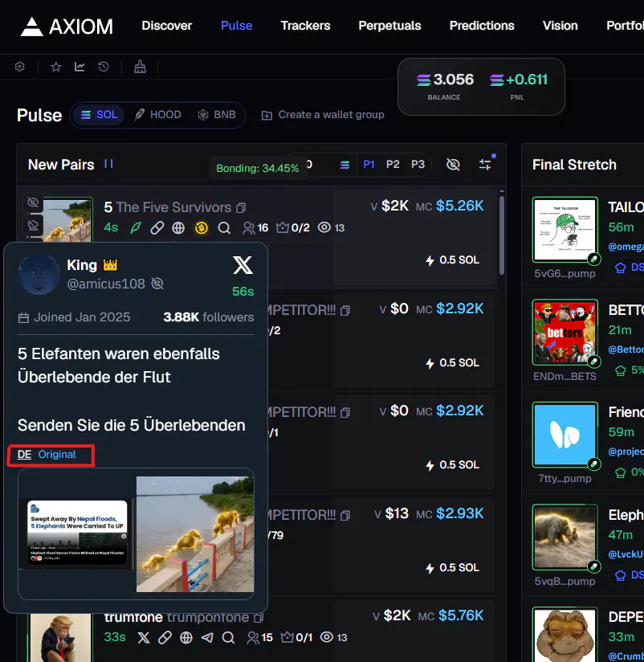
Task: Click the SOL icon in quick buy field
Action: [x=344, y=165]
